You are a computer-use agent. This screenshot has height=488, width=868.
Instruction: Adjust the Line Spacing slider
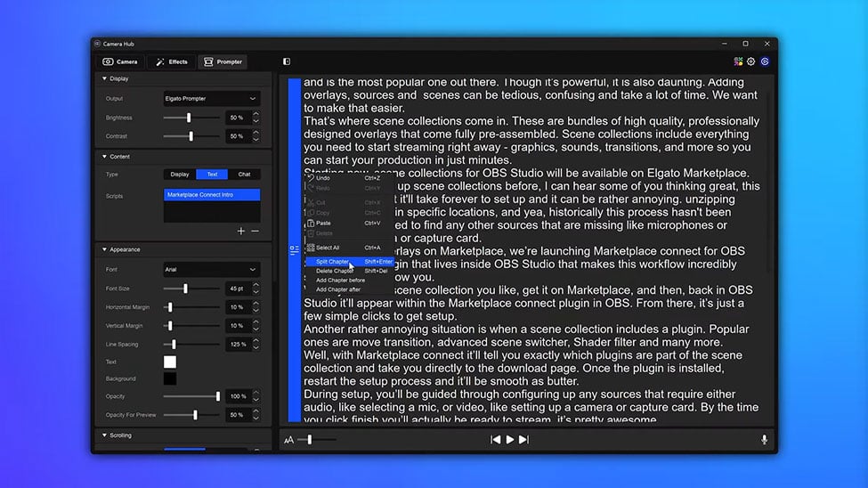point(174,345)
